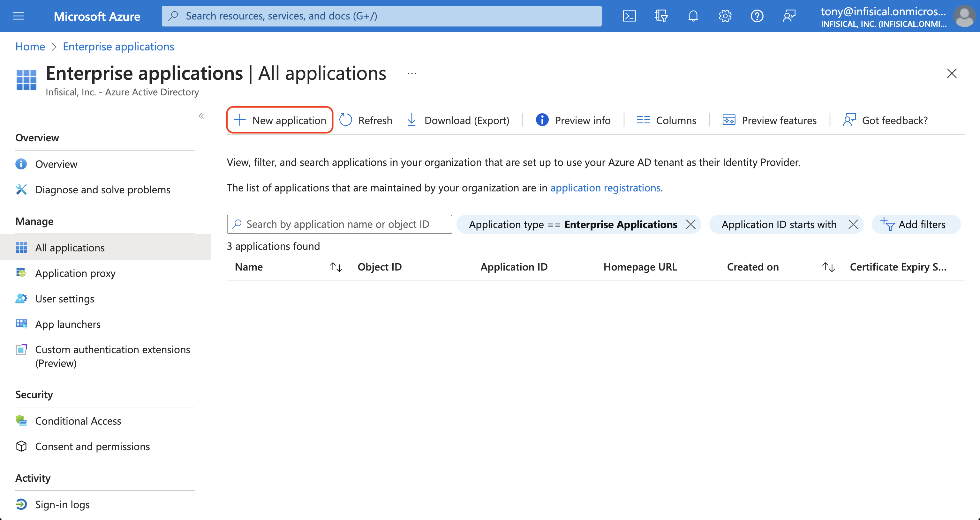Click New application
The width and height of the screenshot is (980, 520).
[280, 120]
